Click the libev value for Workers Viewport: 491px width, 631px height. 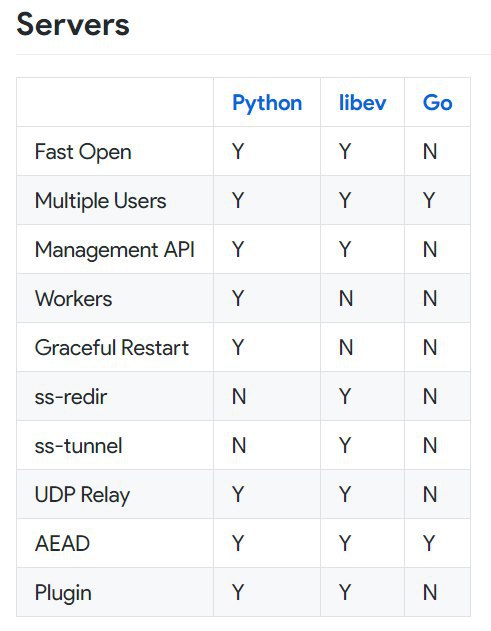(x=346, y=299)
